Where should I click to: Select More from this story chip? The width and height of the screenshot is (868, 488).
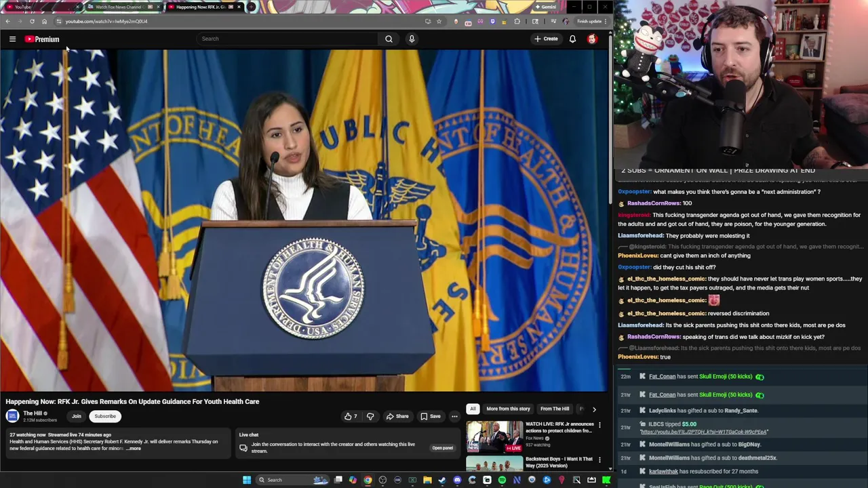coord(508,409)
